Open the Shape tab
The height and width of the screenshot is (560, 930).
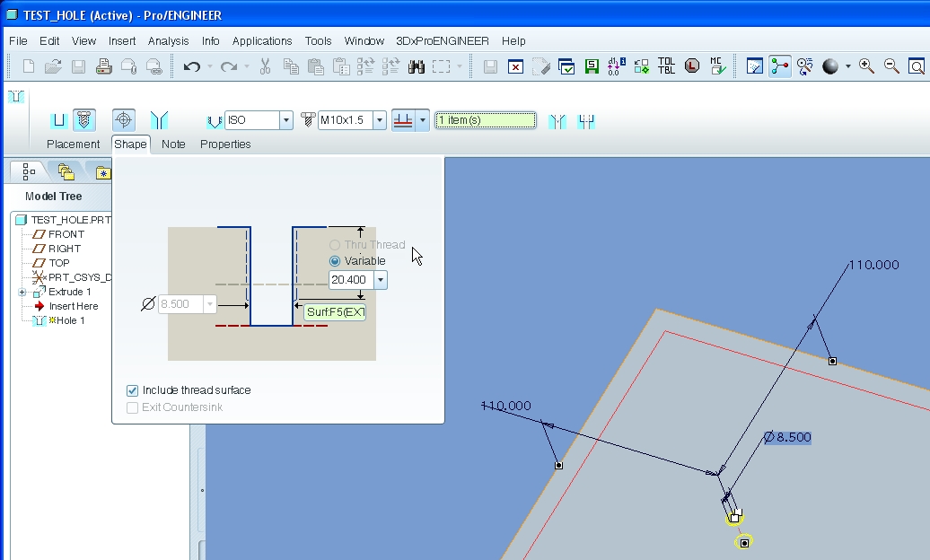130,144
